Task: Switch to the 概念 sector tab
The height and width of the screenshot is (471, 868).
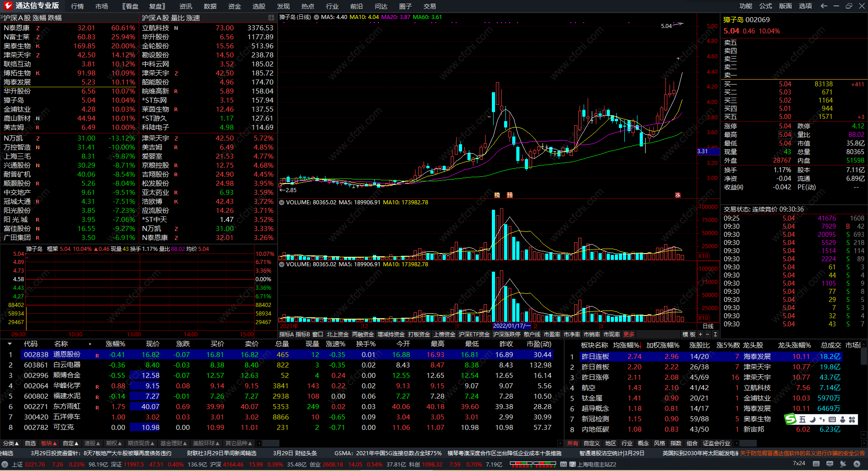Action: (643, 443)
